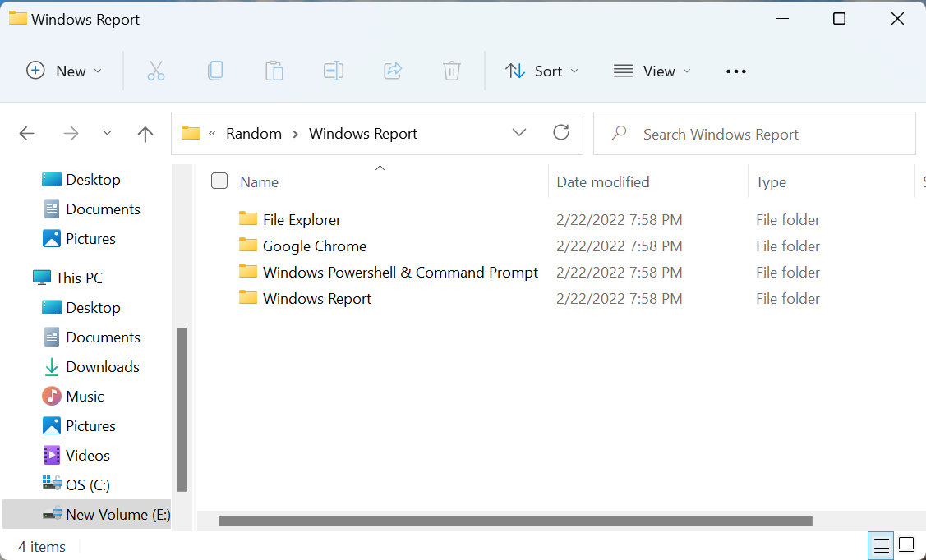Select the Copy icon
The width and height of the screenshot is (926, 560).
click(x=215, y=71)
